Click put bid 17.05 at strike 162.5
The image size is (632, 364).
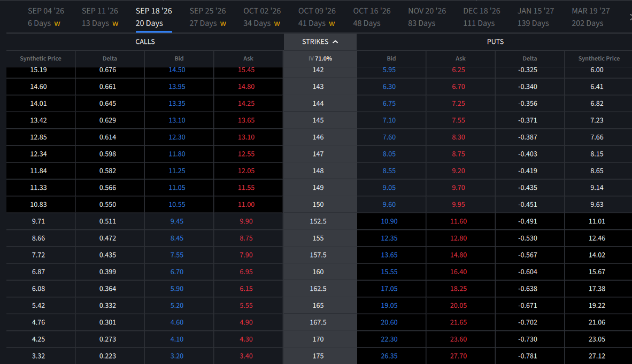coord(389,289)
